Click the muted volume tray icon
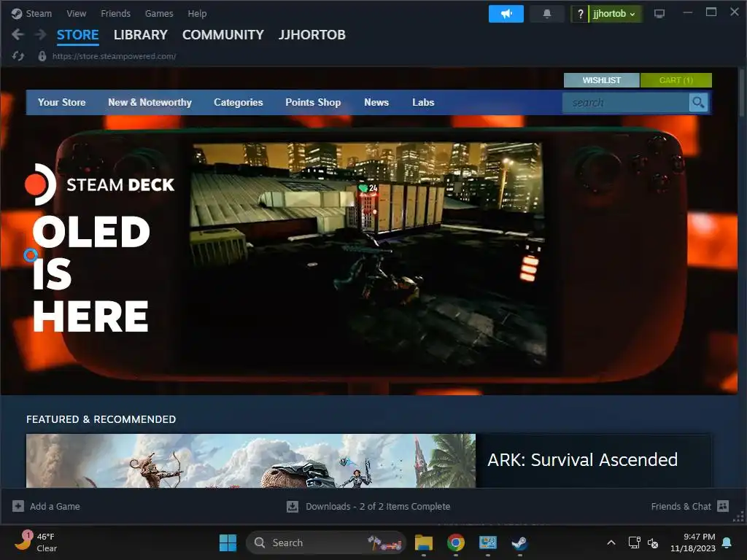Screen dimensions: 747x560 [653, 542]
